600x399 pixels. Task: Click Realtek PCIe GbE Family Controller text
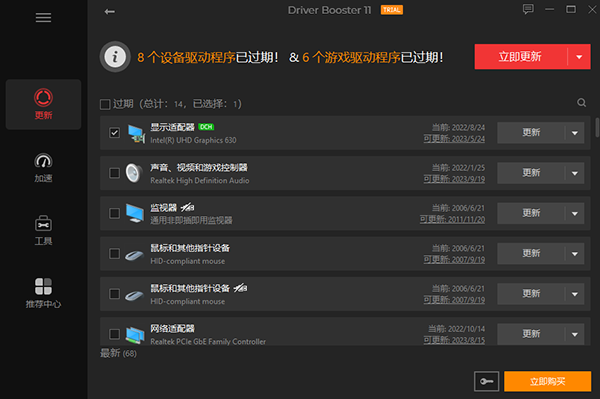(x=208, y=342)
